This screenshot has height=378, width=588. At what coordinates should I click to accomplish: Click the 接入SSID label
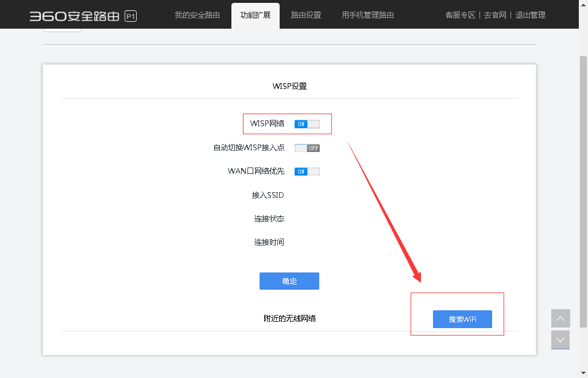point(268,195)
